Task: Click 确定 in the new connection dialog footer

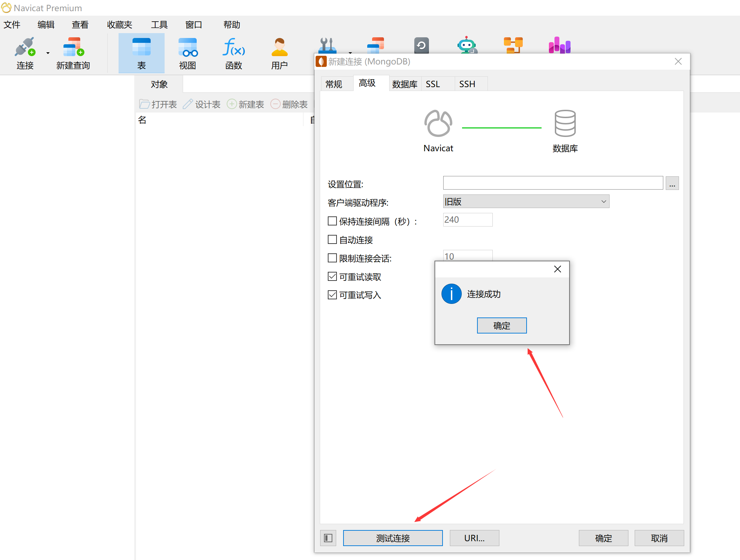Action: pos(604,538)
